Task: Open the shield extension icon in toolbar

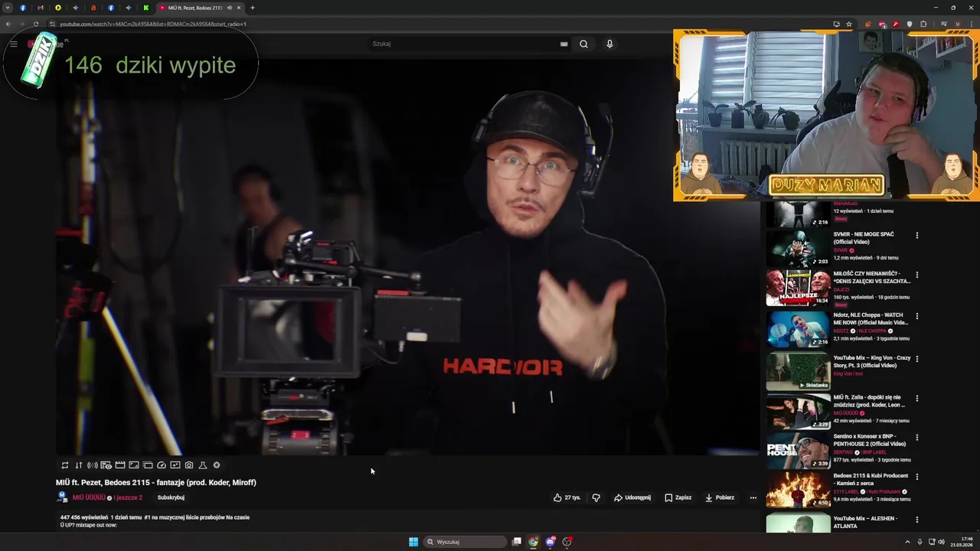Action: coord(910,24)
